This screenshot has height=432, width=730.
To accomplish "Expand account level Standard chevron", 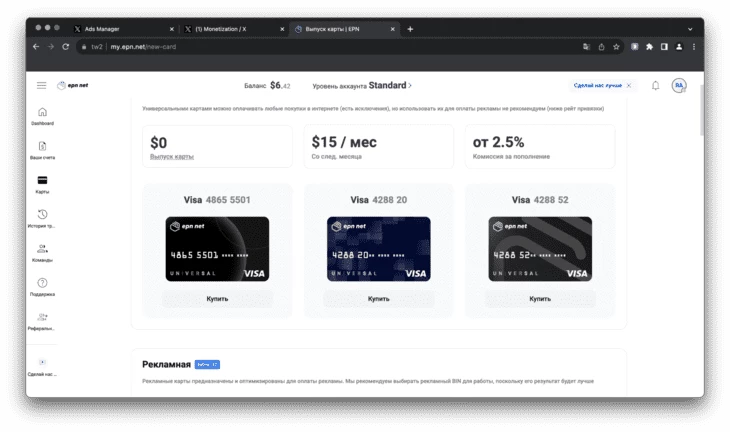I will pos(410,85).
